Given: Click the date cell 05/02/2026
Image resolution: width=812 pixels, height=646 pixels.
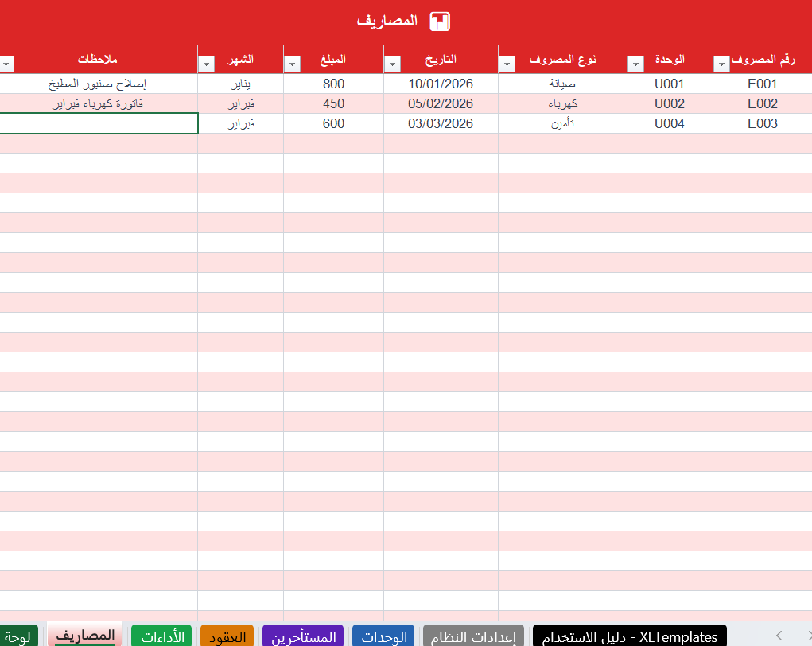Looking at the screenshot, I should [x=441, y=103].
